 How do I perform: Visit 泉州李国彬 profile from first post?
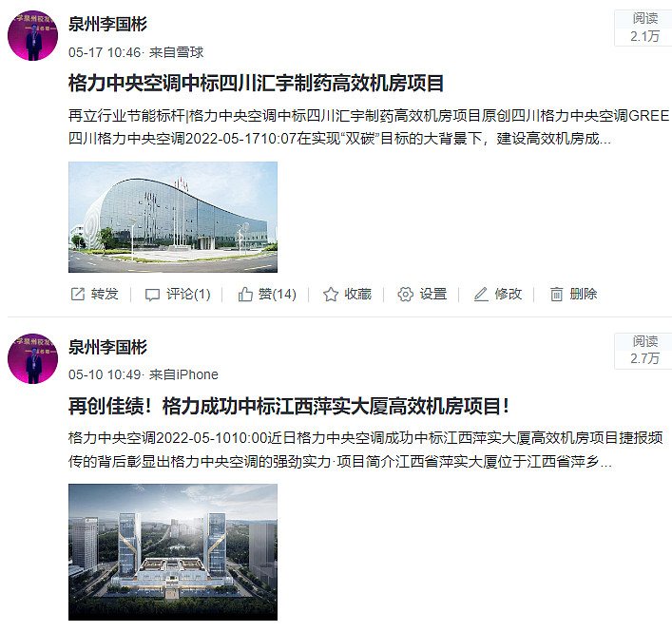pyautogui.click(x=107, y=24)
